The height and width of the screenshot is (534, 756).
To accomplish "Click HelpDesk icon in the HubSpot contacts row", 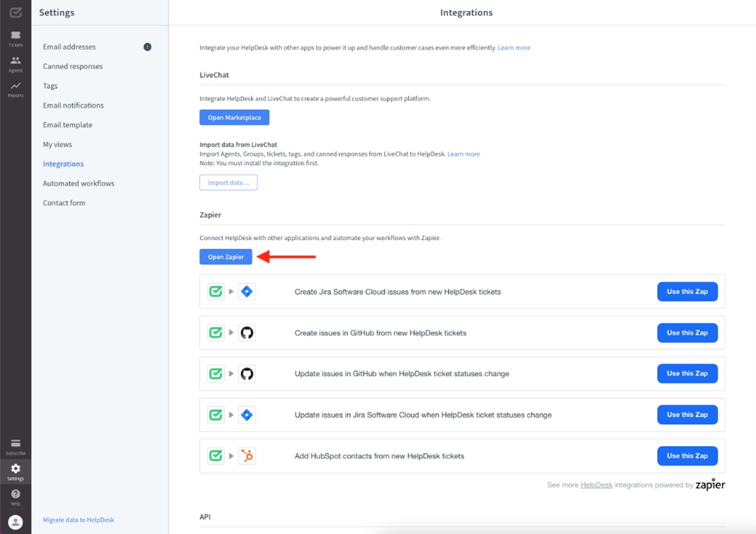I will click(216, 456).
